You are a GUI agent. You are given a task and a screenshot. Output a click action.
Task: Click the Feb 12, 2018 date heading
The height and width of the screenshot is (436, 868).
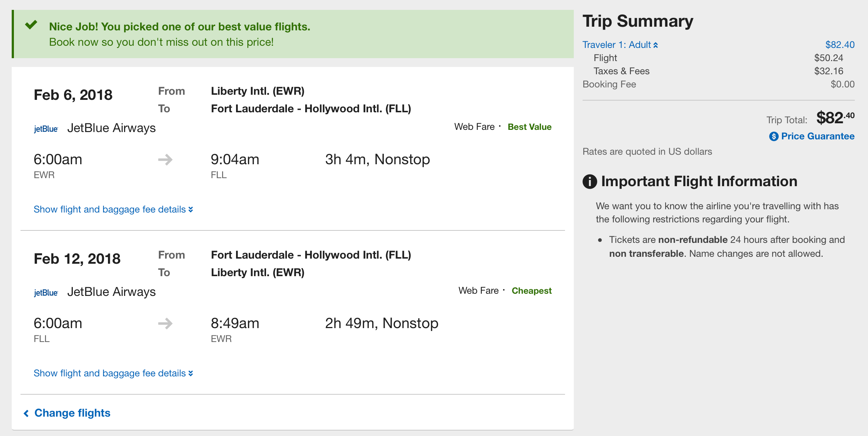pos(77,259)
